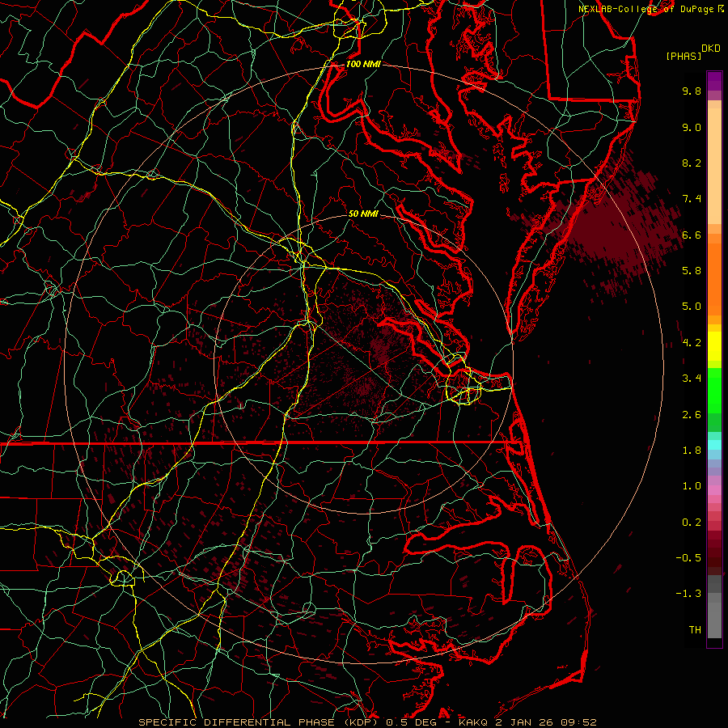Image resolution: width=728 pixels, height=728 pixels.
Task: Click the [PHAS] legend unit label
Action: 684,56
